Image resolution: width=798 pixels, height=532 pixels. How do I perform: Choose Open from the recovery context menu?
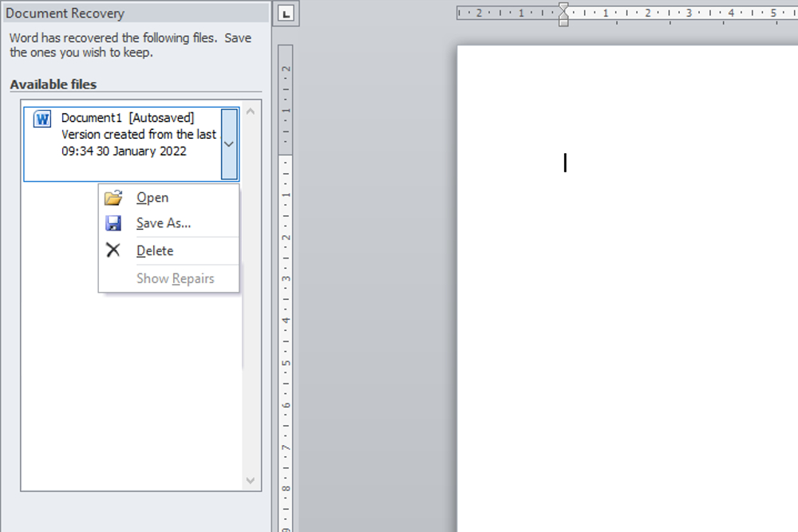point(168,197)
